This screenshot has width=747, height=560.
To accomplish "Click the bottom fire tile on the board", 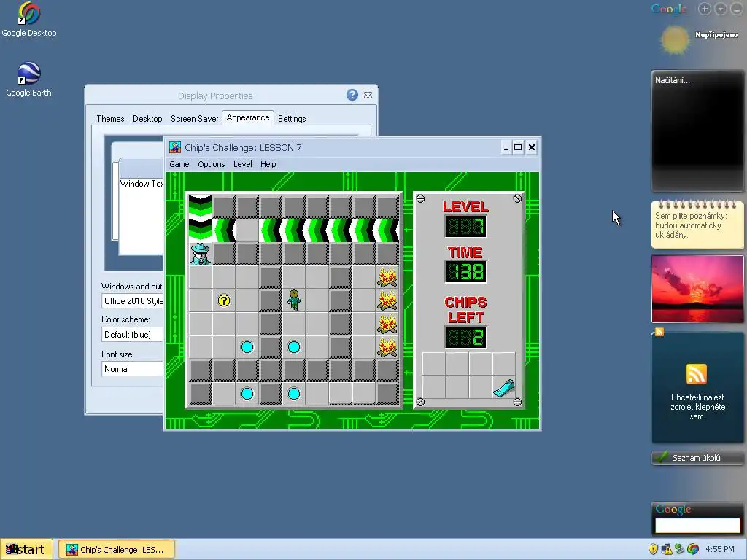I will pos(387,346).
